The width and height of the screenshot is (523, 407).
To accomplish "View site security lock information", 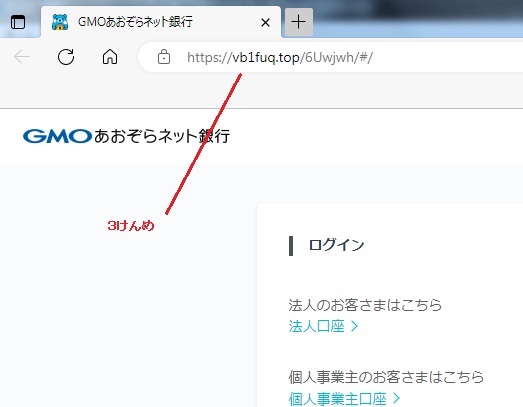I will (x=164, y=57).
